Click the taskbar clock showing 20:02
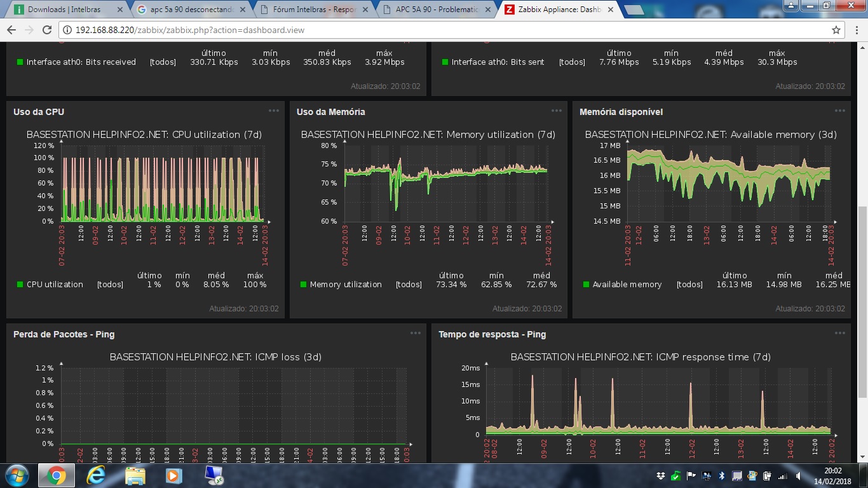 832,471
